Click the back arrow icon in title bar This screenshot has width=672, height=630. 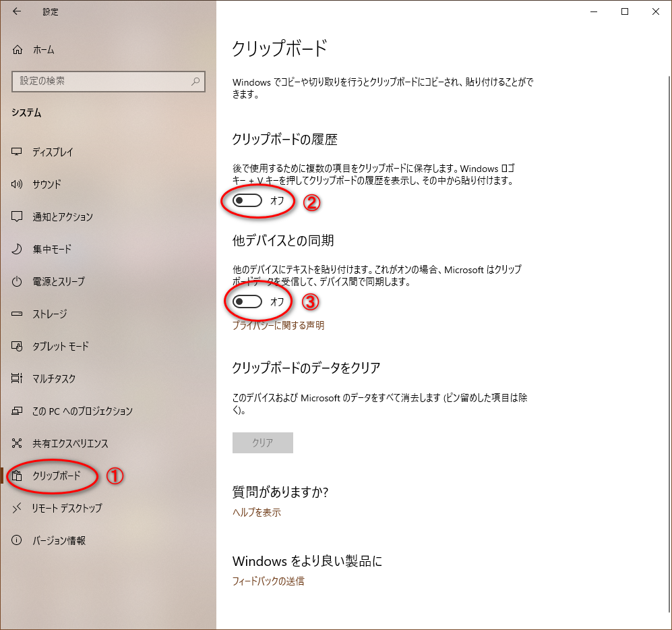click(x=17, y=11)
